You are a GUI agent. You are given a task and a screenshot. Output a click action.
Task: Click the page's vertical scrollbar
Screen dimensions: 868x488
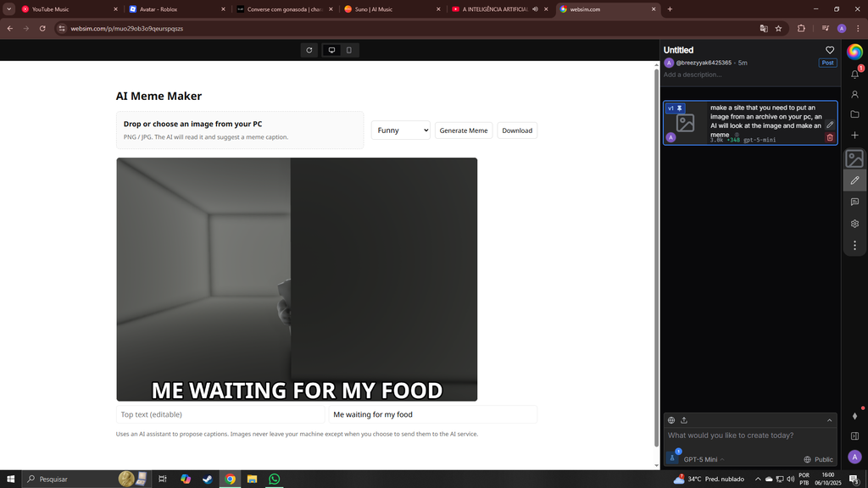656,254
